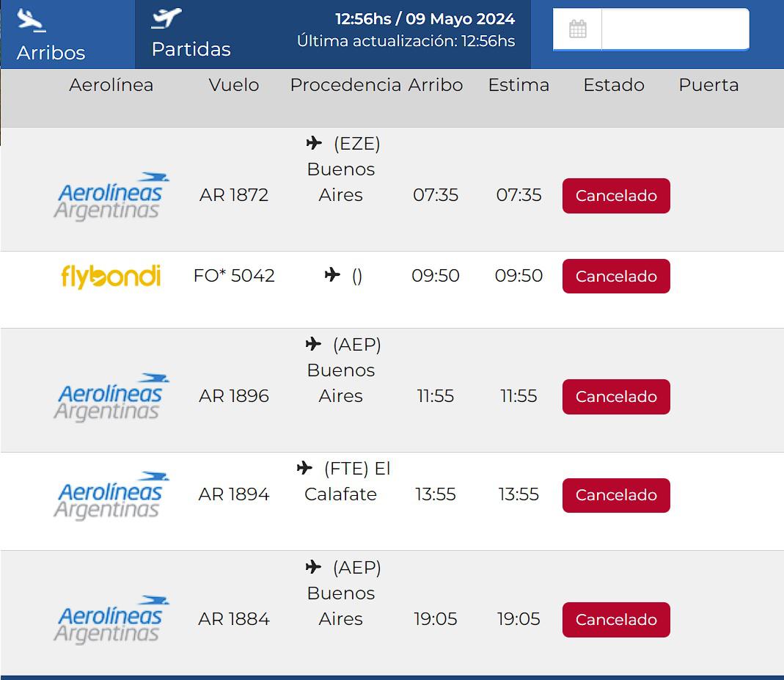The image size is (784, 680).
Task: Click Aerolíneas Argentinas logo for flight AR 1884
Action: [111, 620]
